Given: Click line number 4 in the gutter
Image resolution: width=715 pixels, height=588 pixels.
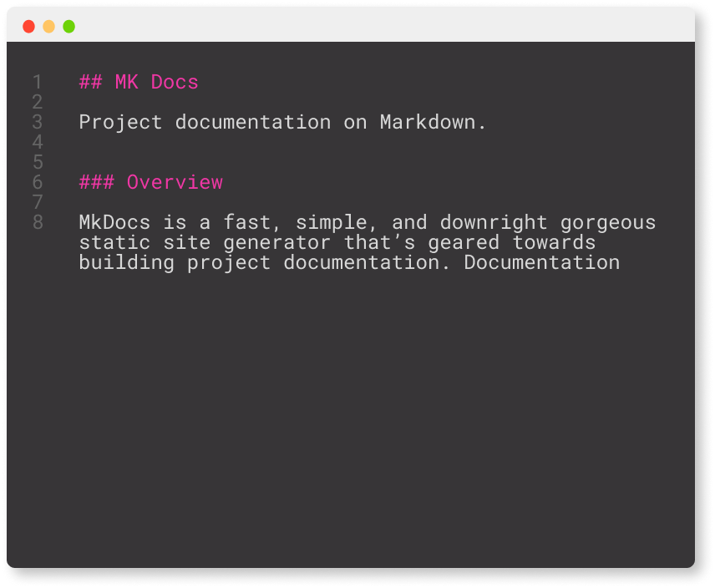Looking at the screenshot, I should tap(37, 142).
